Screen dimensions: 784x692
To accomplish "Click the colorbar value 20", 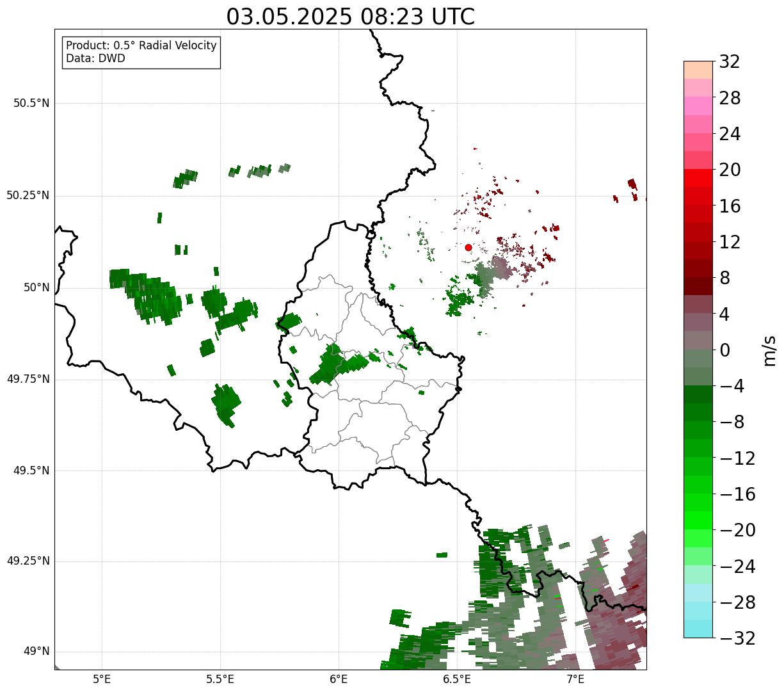I will [x=730, y=170].
